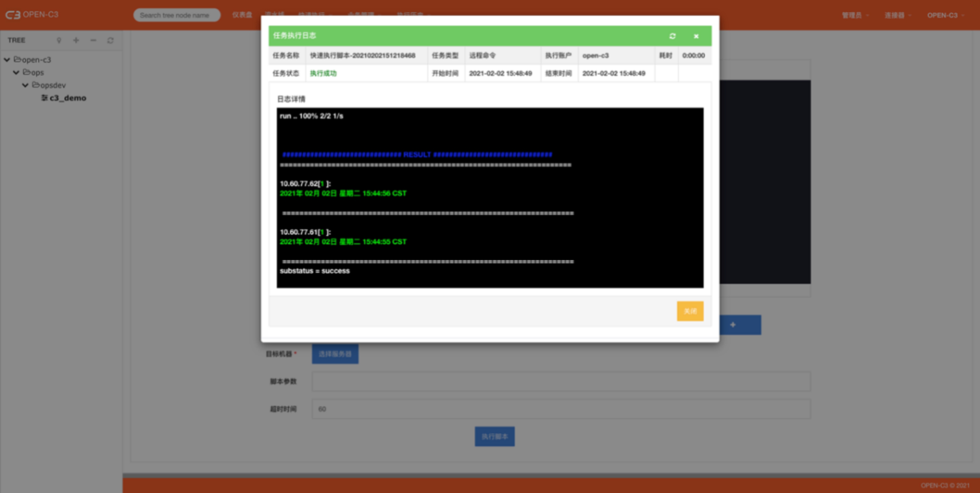Refresh the TREE panel
The width and height of the screenshot is (980, 493).
click(x=110, y=40)
